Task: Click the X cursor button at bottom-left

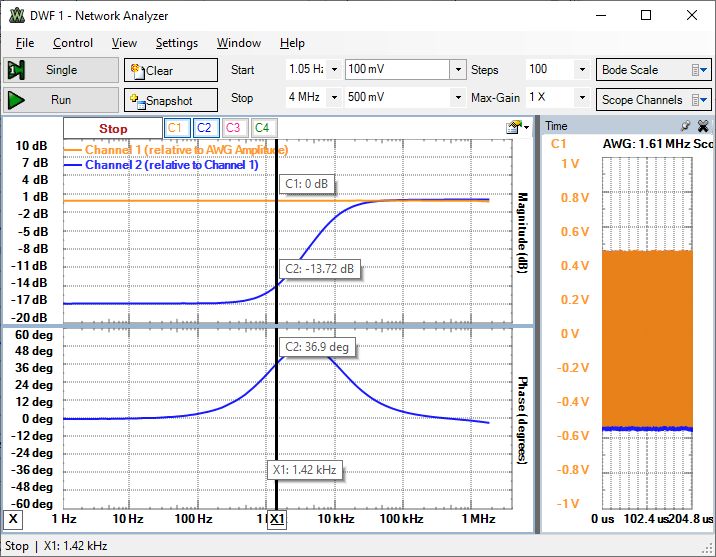Action: coord(13,519)
